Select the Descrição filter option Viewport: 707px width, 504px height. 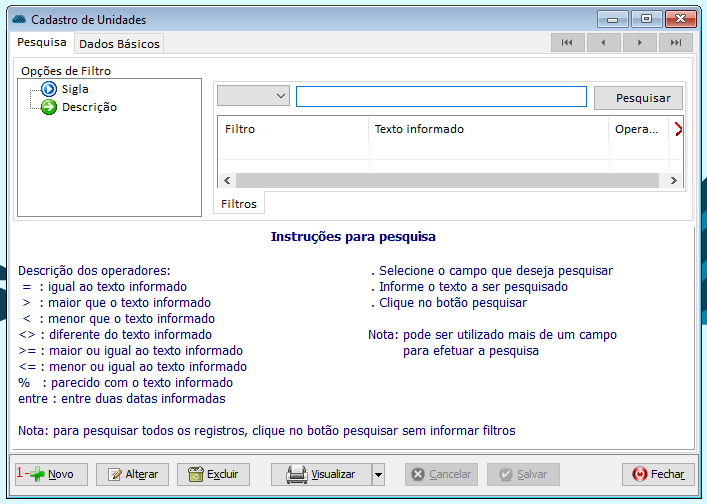coord(88,107)
